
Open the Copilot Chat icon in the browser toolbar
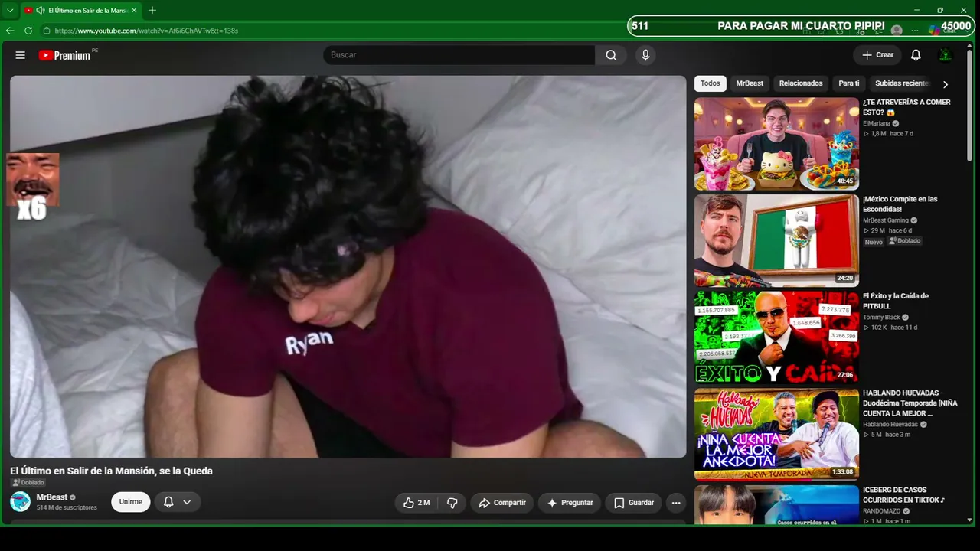(x=936, y=31)
